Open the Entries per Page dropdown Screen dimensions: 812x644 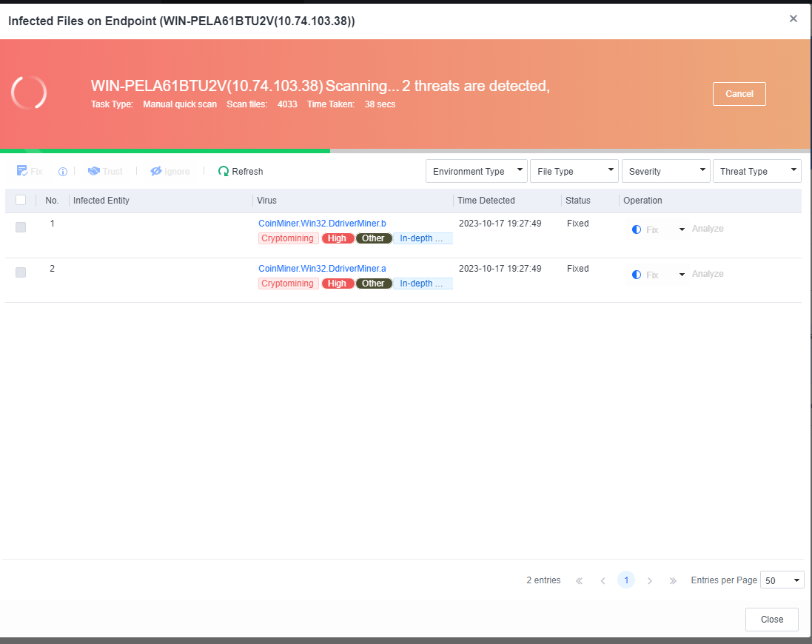[782, 580]
